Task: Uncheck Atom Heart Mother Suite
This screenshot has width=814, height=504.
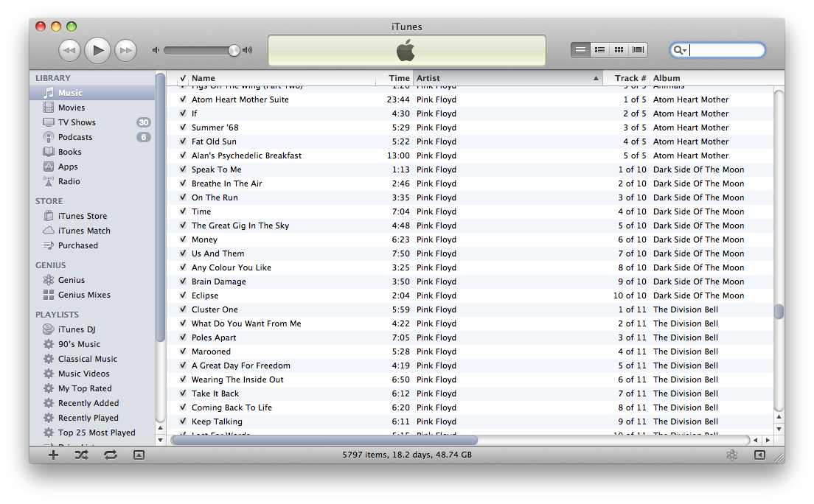Action: pyautogui.click(x=183, y=99)
